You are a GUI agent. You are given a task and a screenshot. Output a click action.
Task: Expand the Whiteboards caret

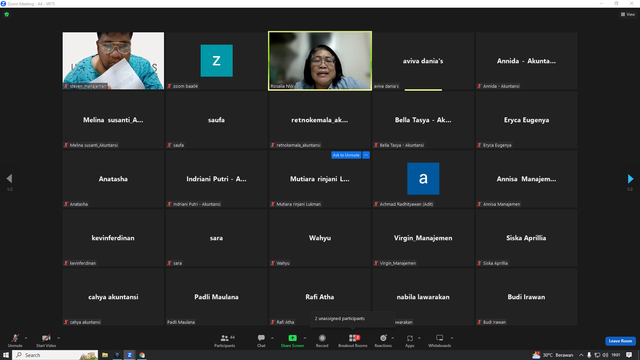(x=452, y=338)
